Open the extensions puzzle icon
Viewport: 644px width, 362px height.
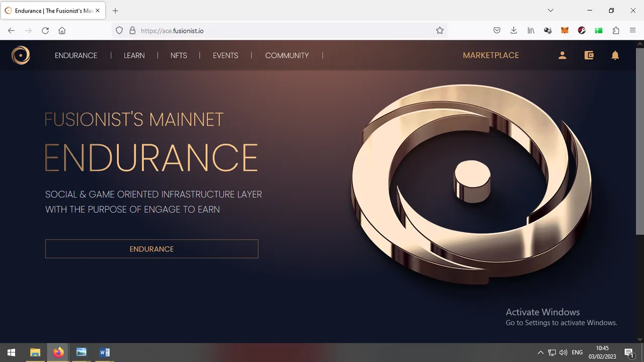pyautogui.click(x=616, y=31)
